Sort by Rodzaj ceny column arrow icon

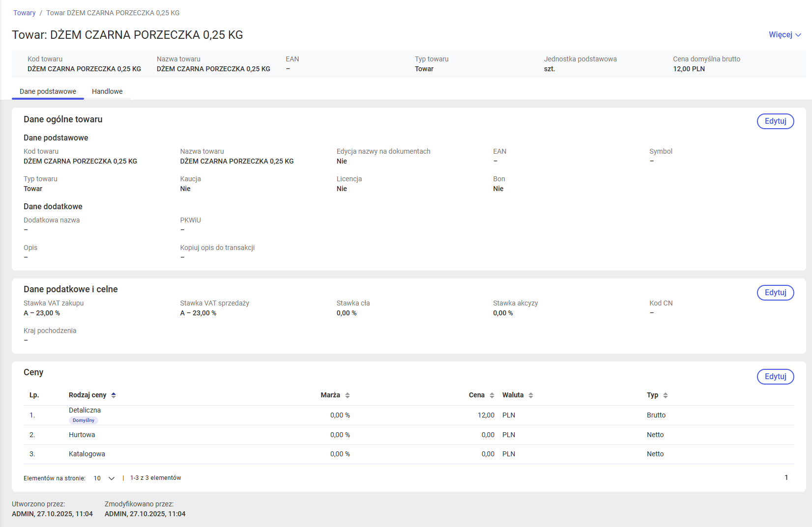114,395
